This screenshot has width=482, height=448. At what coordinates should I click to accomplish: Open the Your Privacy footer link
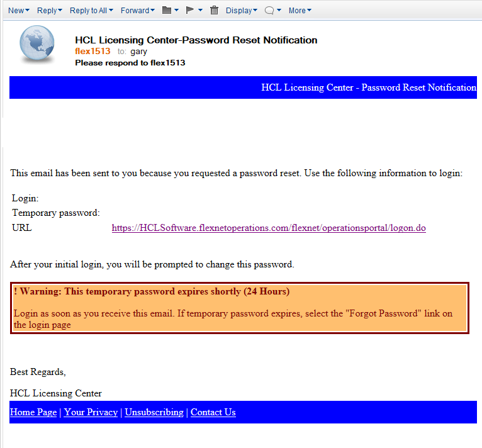[91, 412]
